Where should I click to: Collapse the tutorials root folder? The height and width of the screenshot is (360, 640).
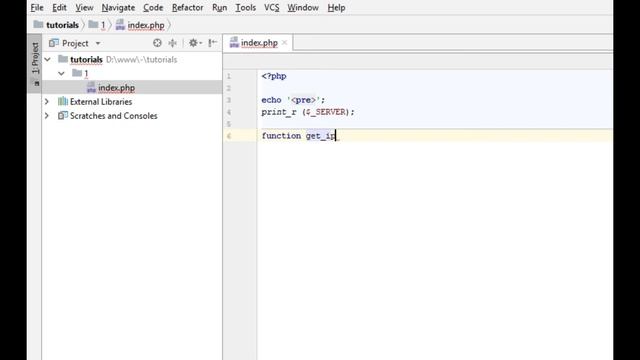click(x=47, y=60)
